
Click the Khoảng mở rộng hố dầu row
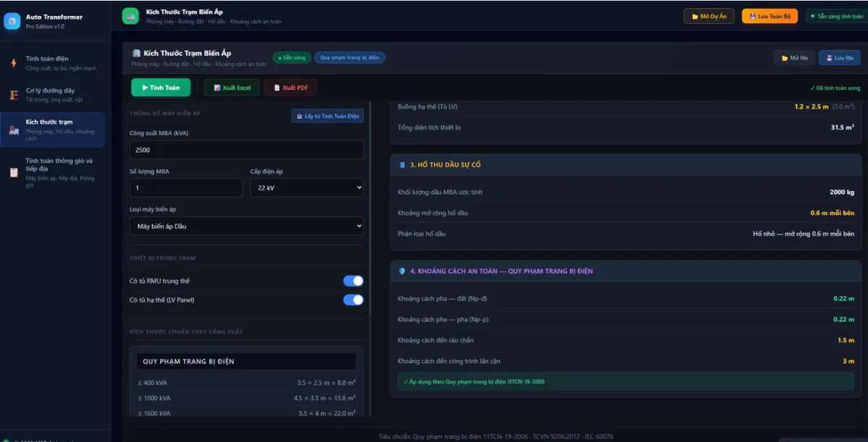coord(626,213)
